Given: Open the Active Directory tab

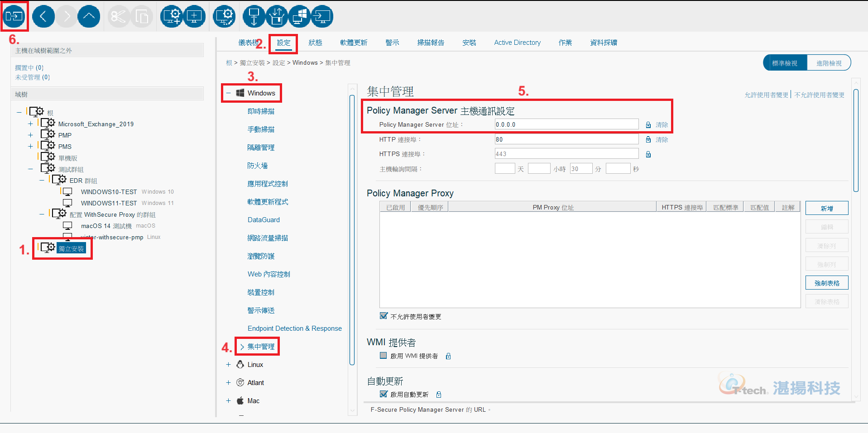Looking at the screenshot, I should click(517, 43).
